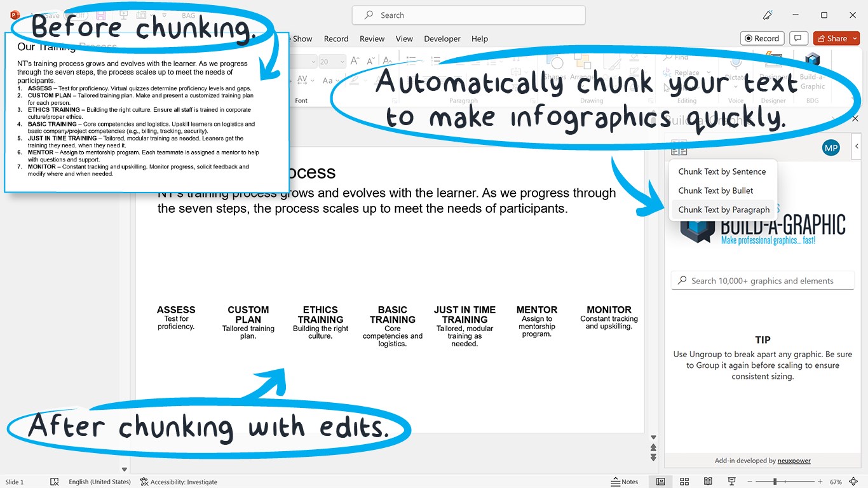Image resolution: width=868 pixels, height=488 pixels.
Task: Click the JUST IN TIME TRAINING text block
Action: click(x=465, y=327)
